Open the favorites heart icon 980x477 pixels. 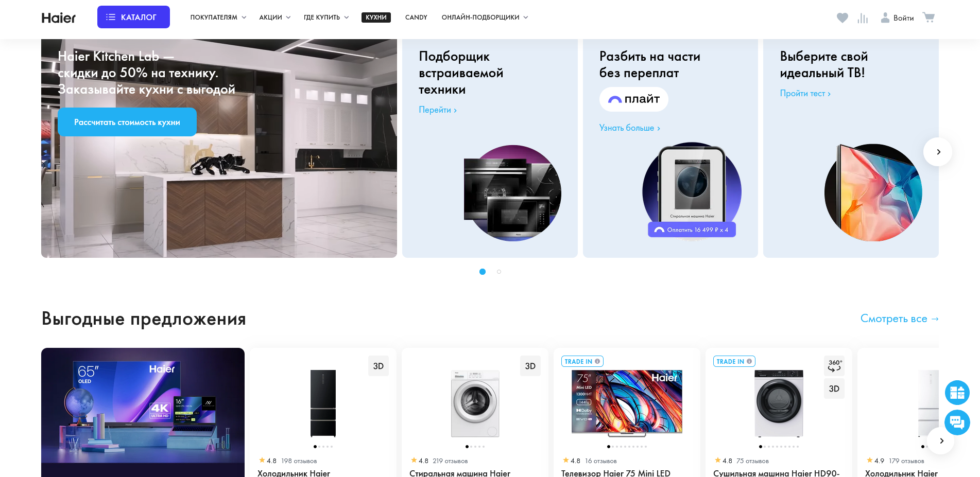tap(842, 17)
